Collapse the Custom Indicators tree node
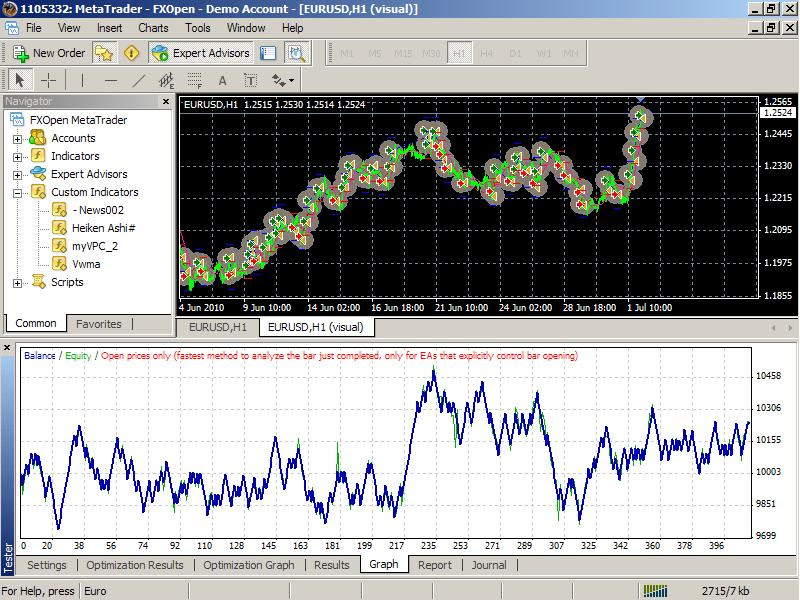 pos(17,193)
